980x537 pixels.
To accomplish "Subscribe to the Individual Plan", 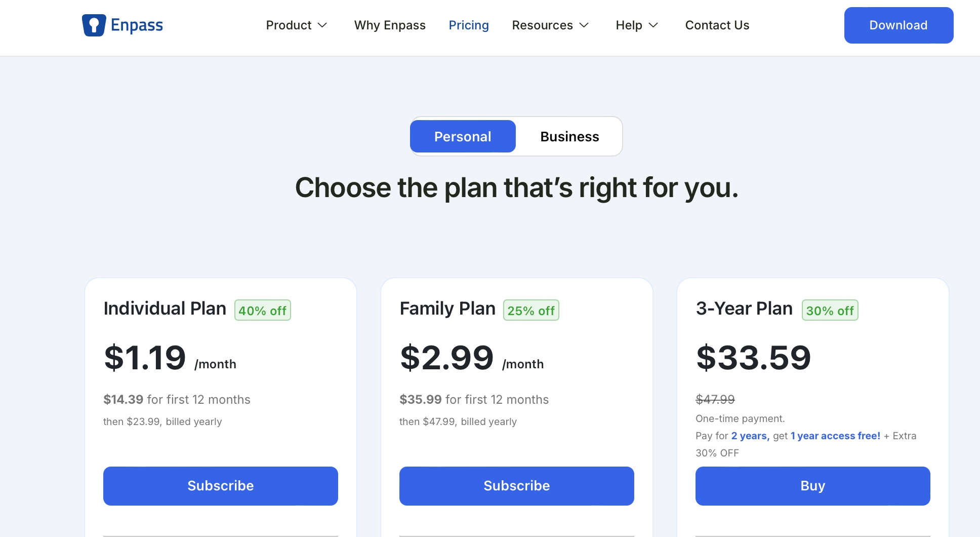I will point(221,486).
